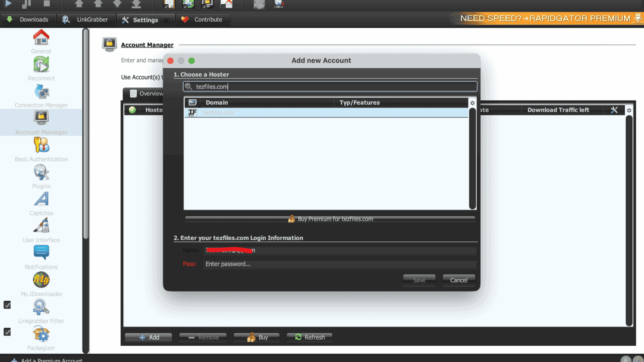
Task: Switch to the Downloads tab
Action: pyautogui.click(x=28, y=19)
